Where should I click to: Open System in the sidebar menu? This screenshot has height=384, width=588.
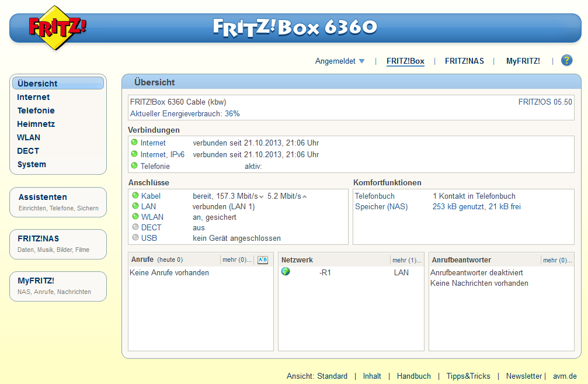coord(32,165)
